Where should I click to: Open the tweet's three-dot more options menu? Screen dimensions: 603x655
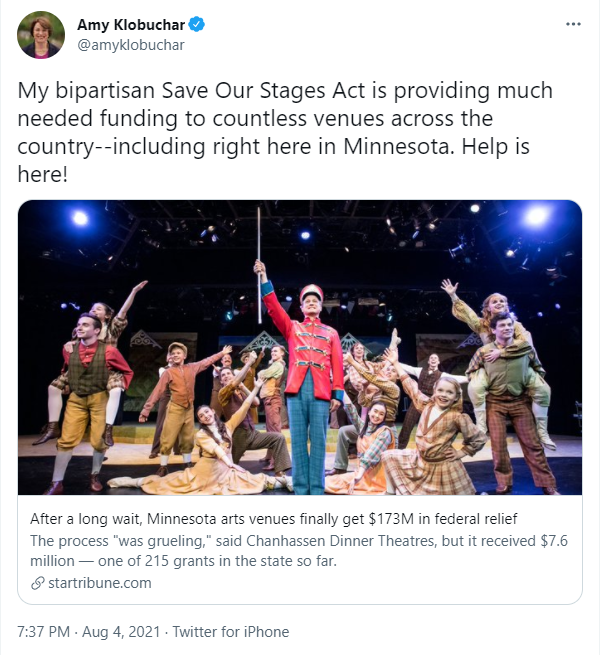[x=572, y=23]
